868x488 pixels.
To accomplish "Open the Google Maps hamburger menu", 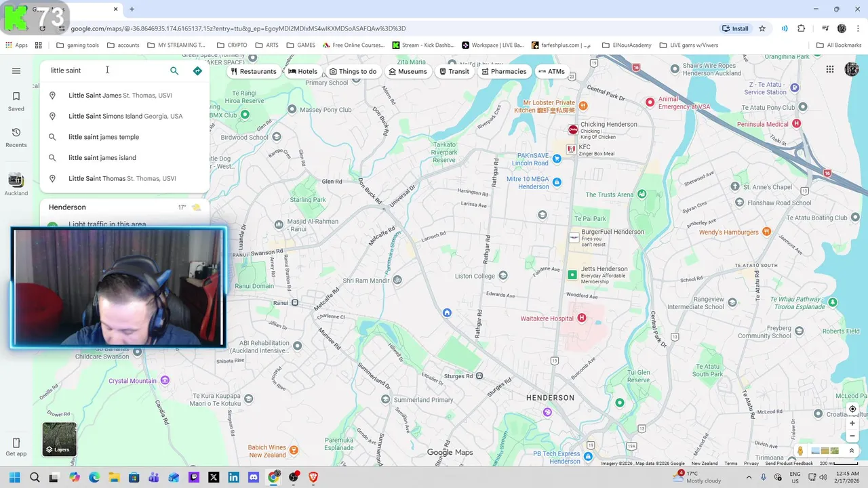I will pos(16,70).
